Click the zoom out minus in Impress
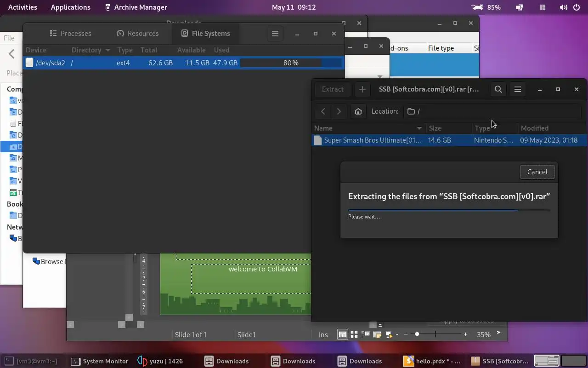Viewport: 588px width, 368px height. click(x=406, y=334)
